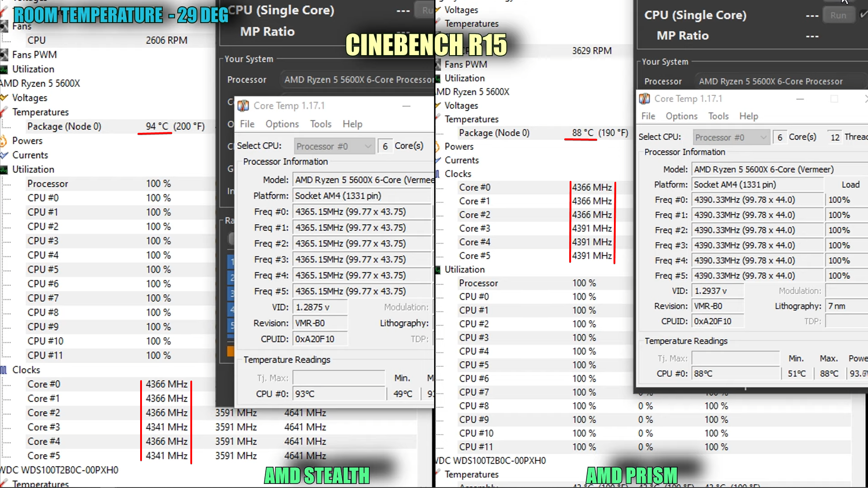The height and width of the screenshot is (488, 868).
Task: Open Options menu in Stealth-side Core Temp window
Action: click(282, 124)
